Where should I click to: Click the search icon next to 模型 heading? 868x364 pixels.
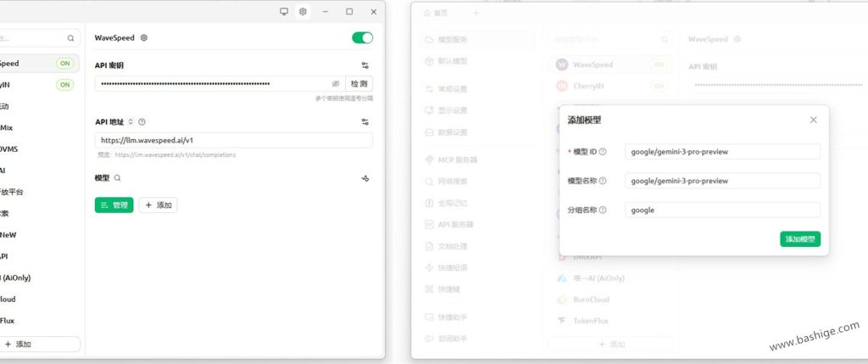tap(117, 178)
